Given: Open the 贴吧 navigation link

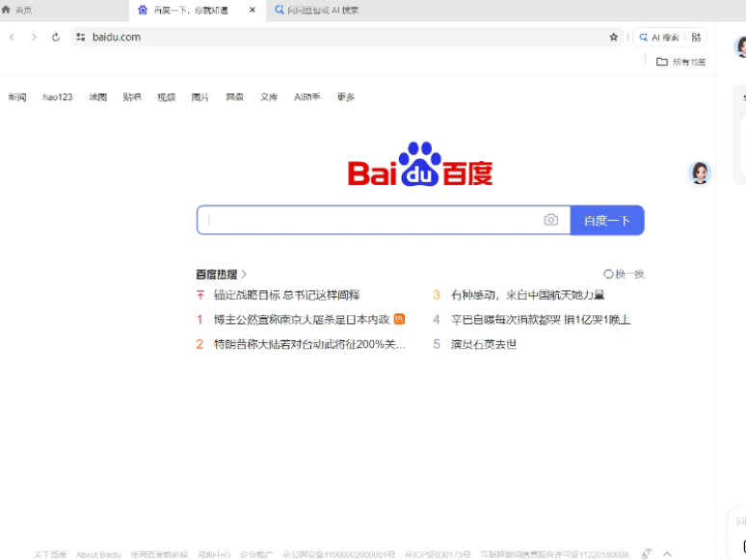Looking at the screenshot, I should [x=132, y=97].
